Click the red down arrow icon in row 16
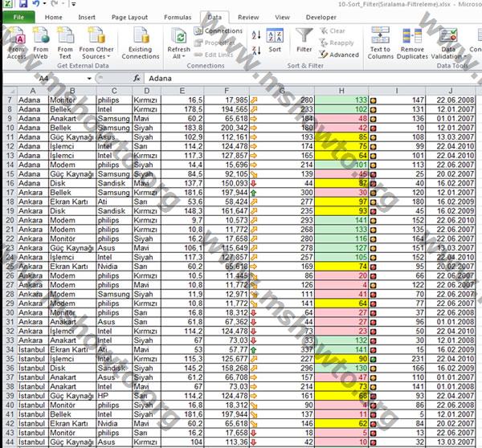Image resolution: width=482 pixels, height=448 pixels. click(x=254, y=183)
